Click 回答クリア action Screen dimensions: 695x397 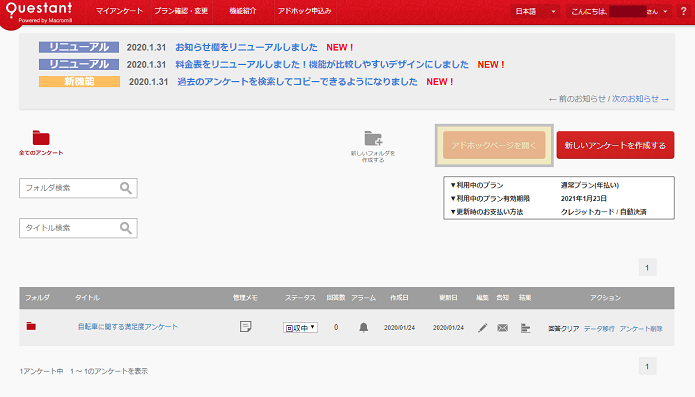pos(564,329)
